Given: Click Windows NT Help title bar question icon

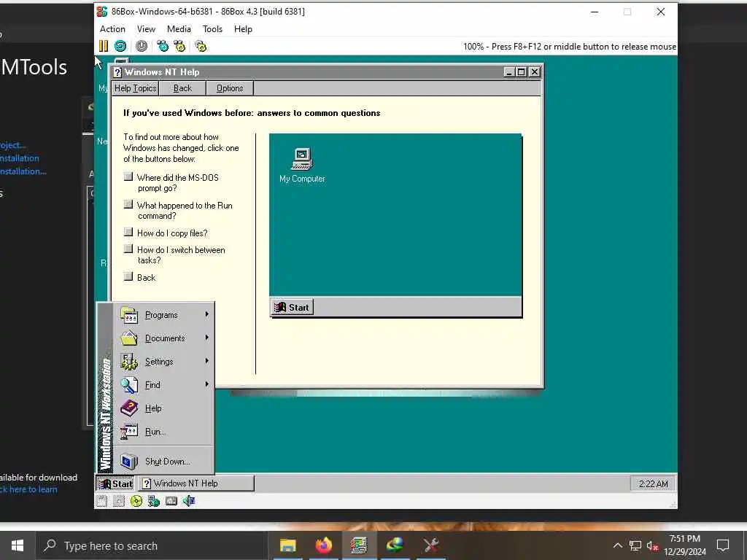Looking at the screenshot, I should tap(117, 72).
